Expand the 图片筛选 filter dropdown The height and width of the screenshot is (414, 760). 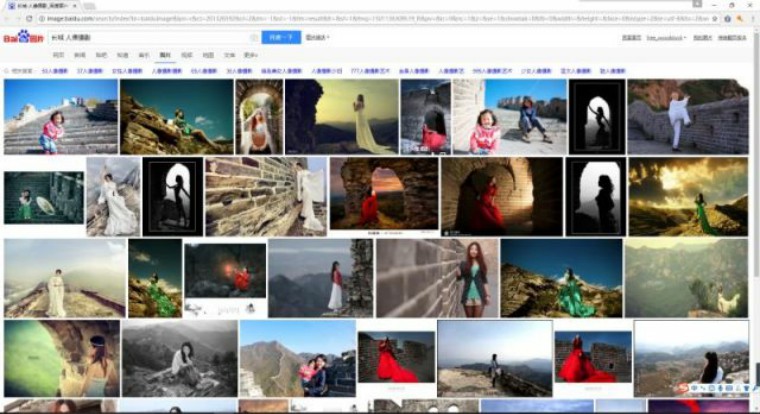(x=317, y=37)
